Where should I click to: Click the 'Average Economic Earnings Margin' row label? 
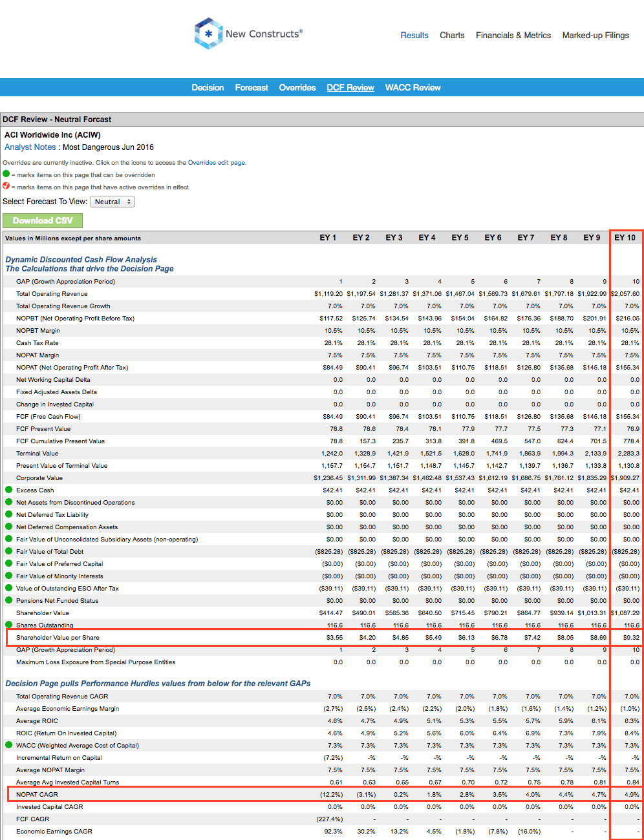pyautogui.click(x=67, y=709)
